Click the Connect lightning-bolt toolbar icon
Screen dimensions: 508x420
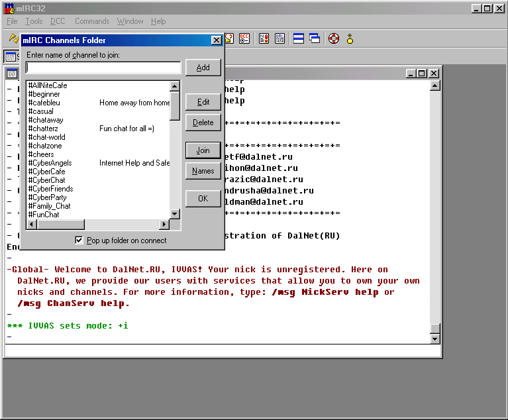coord(13,38)
